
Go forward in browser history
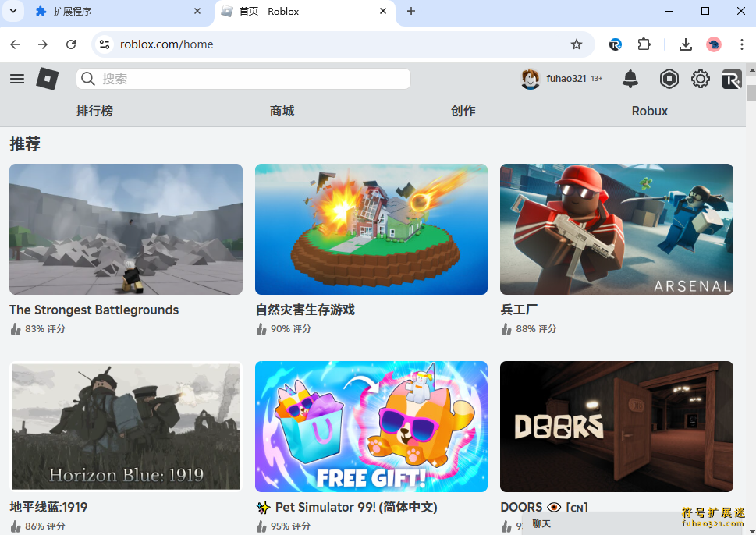(x=43, y=44)
